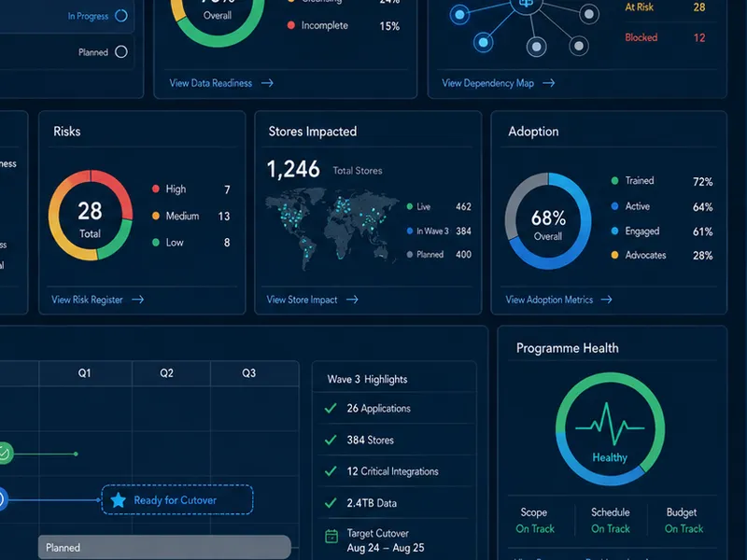This screenshot has width=747, height=560.
Task: Click the gray Planned dot in Stores Impacted
Action: (410, 254)
